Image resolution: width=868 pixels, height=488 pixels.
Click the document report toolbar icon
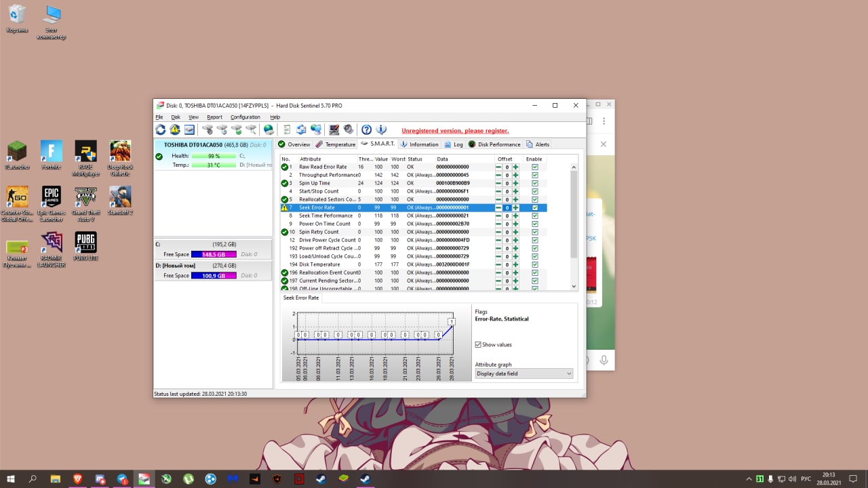click(x=287, y=129)
